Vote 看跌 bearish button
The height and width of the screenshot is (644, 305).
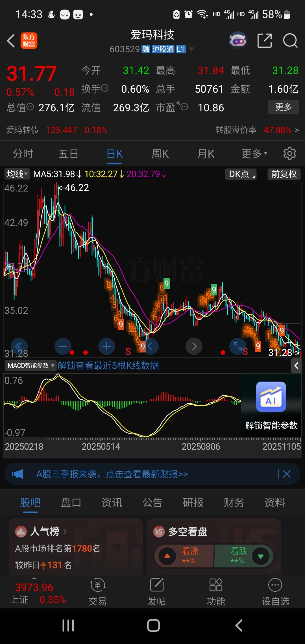243,556
